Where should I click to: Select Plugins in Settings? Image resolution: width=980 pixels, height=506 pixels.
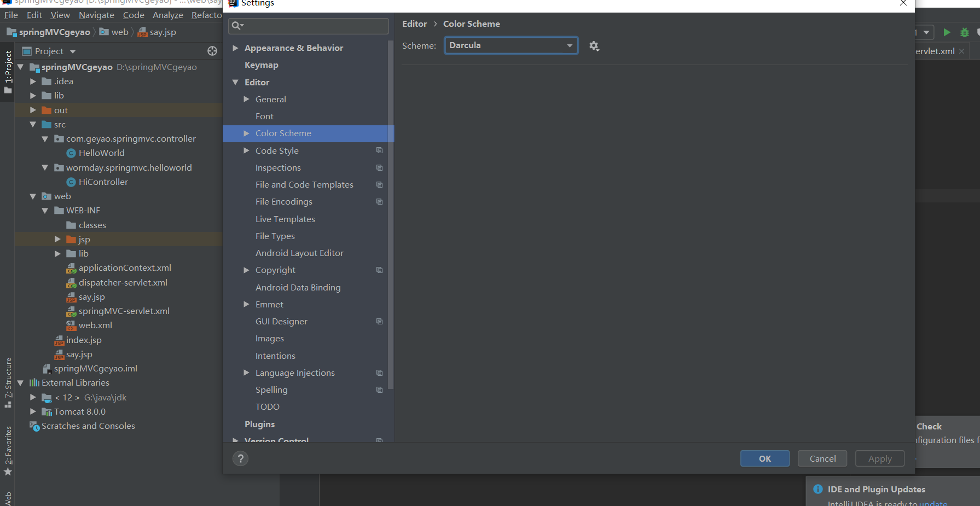pyautogui.click(x=259, y=424)
